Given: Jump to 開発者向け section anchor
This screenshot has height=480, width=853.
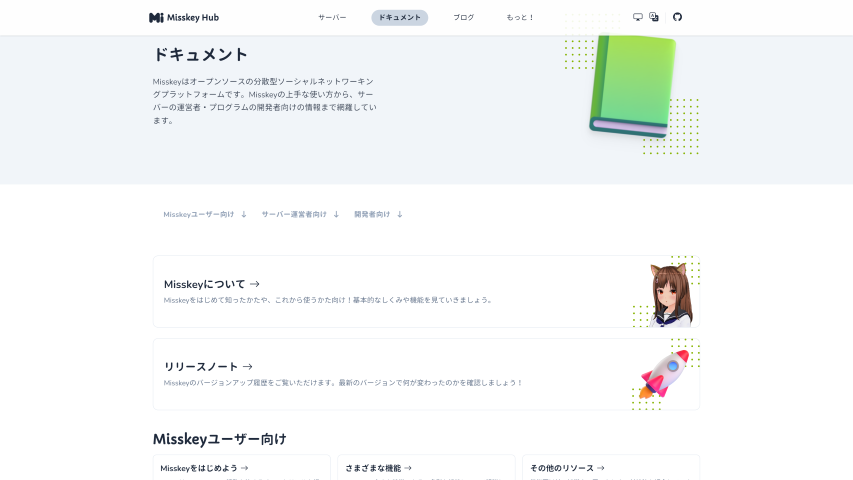Looking at the screenshot, I should click(379, 214).
